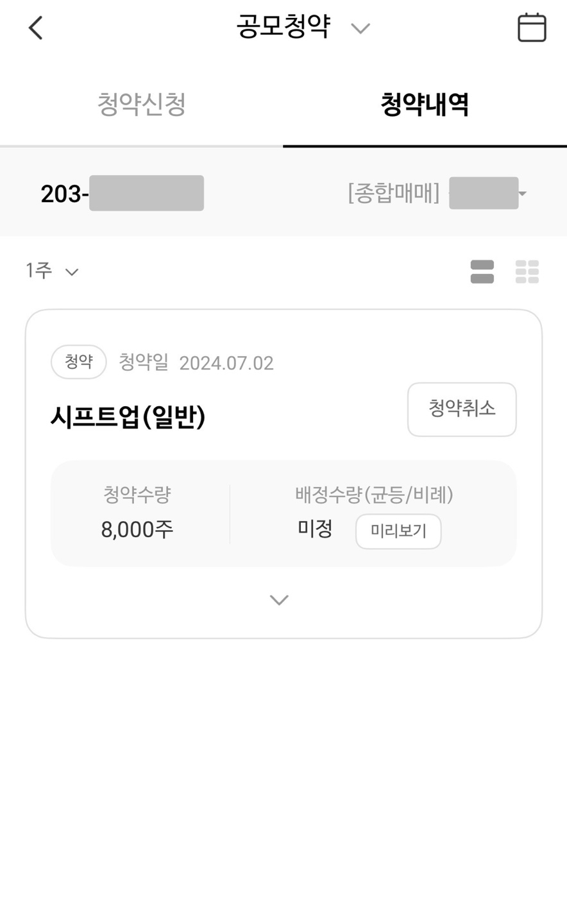567x924 pixels.
Task: Tap the 시프트업(일반) stock name
Action: pos(128,417)
